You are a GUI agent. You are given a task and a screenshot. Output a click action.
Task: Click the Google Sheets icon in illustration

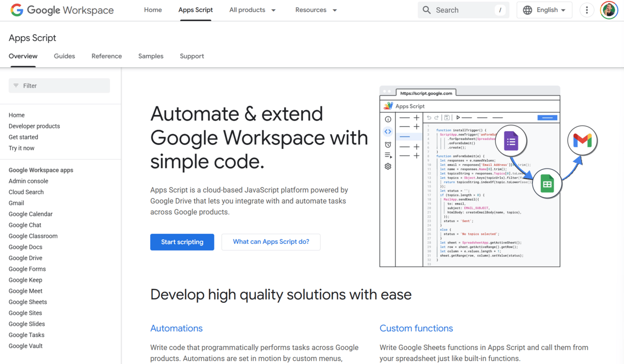547,184
